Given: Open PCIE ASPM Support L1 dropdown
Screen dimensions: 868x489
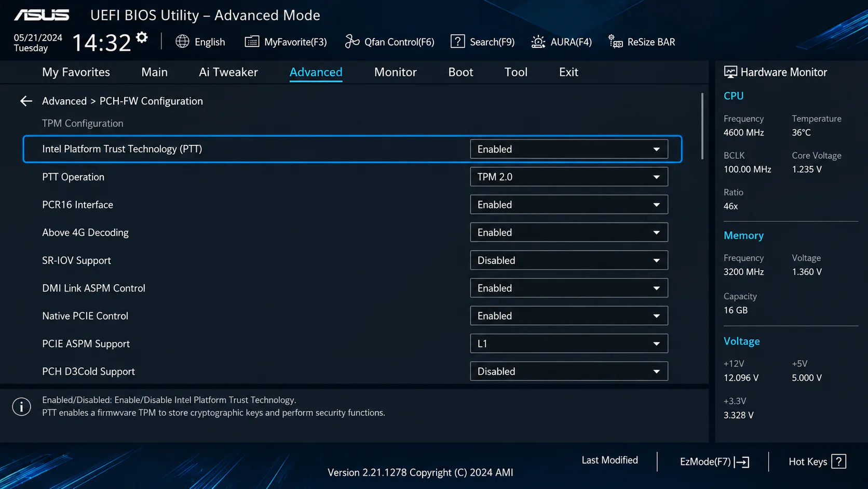Looking at the screenshot, I should [569, 343].
